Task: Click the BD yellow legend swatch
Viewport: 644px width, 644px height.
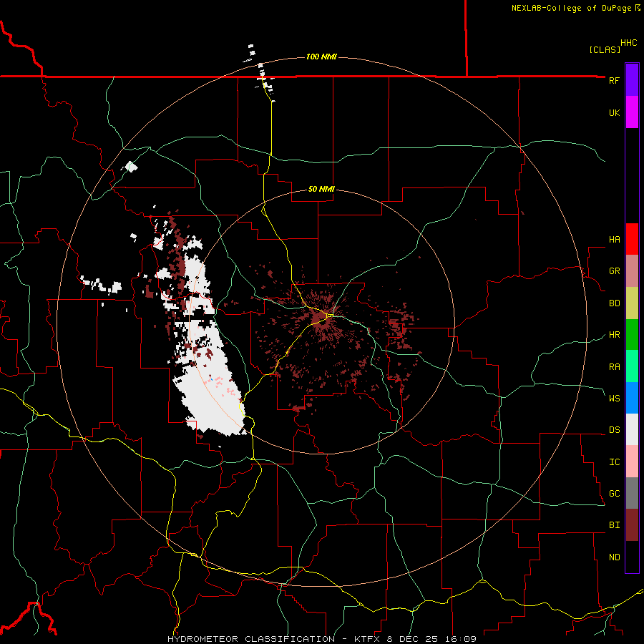Action: point(632,303)
